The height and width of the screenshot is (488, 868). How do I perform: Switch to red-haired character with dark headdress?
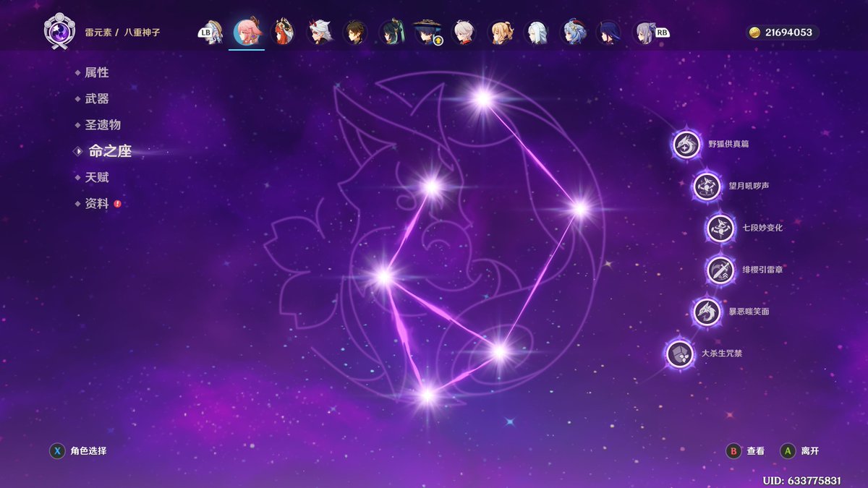click(283, 33)
